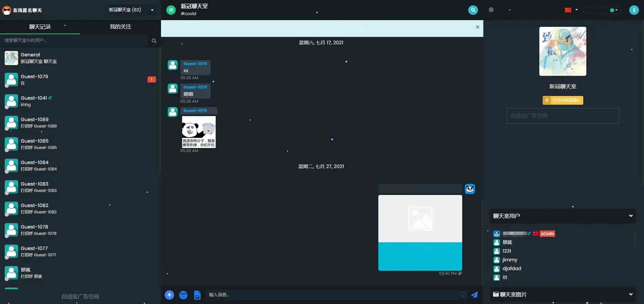644x304 pixels.
Task: Click the blue plus attachment button
Action: (169, 295)
